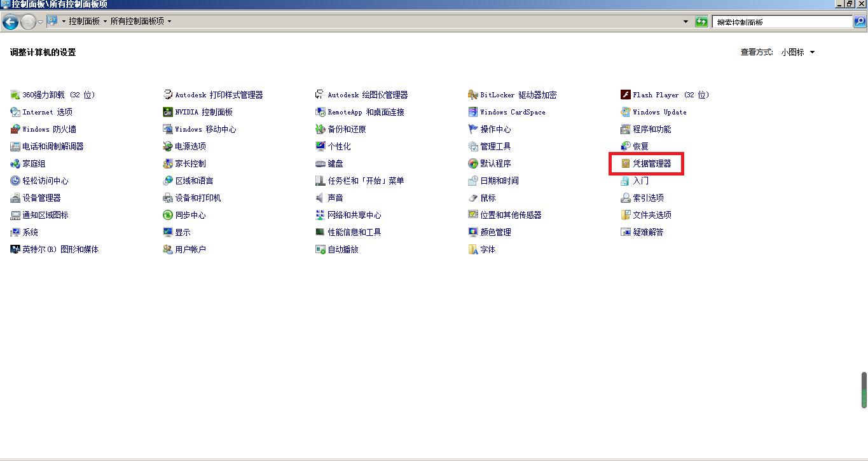Click the 默认程序 icon
The width and height of the screenshot is (868, 461).
473,163
